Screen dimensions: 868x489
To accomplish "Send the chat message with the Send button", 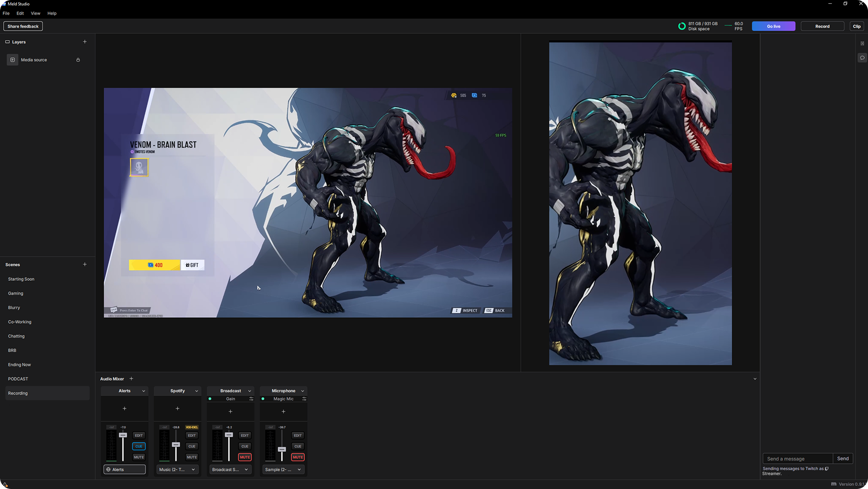I will (x=843, y=459).
